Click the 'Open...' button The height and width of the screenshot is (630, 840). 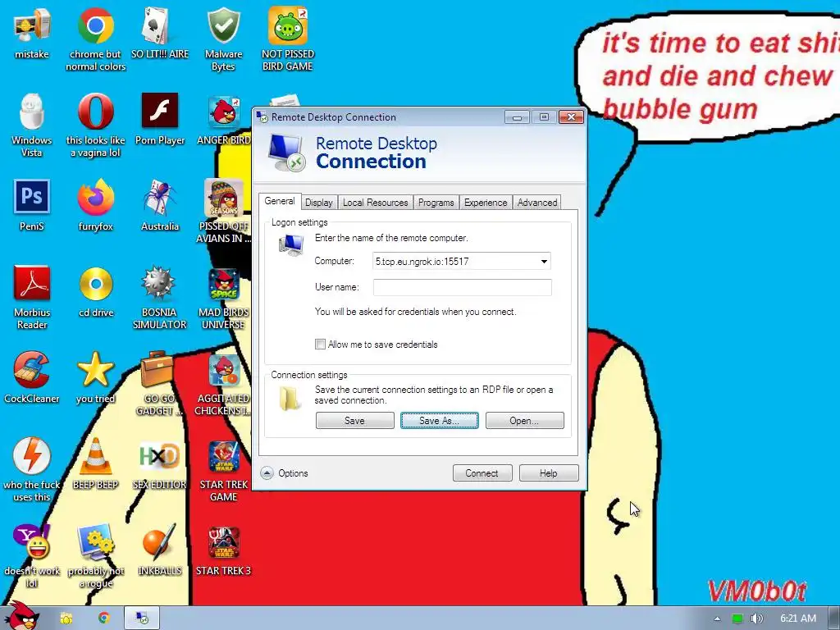point(524,421)
